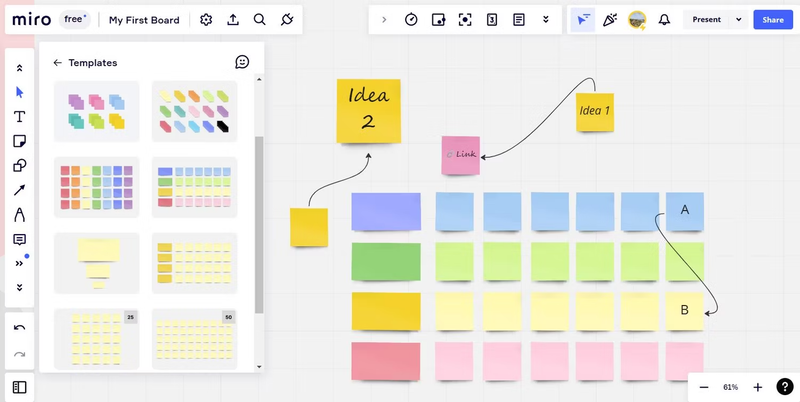
Task: Go back from Templates panel
Action: (x=57, y=63)
